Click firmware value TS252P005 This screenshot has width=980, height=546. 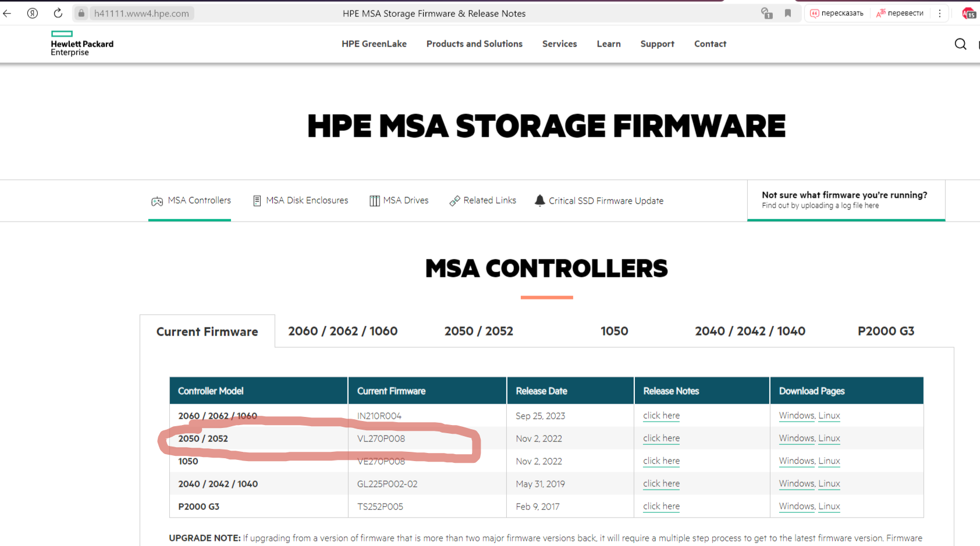click(380, 506)
